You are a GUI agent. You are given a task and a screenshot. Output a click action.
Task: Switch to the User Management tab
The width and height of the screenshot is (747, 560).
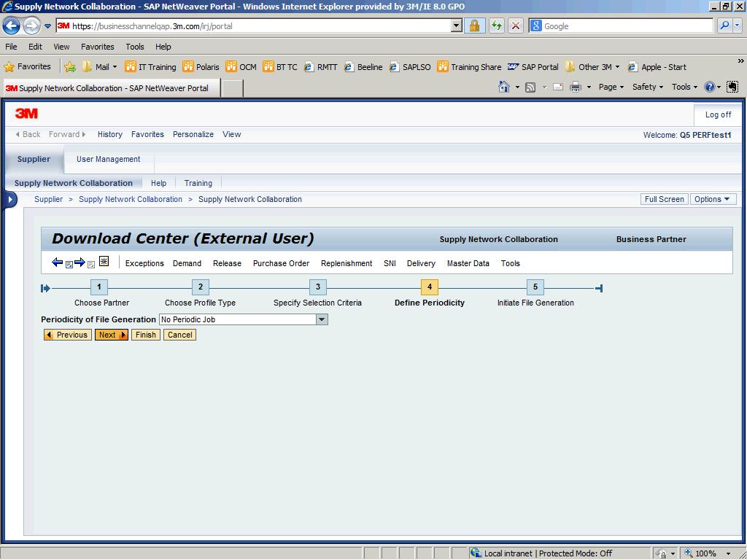(108, 159)
